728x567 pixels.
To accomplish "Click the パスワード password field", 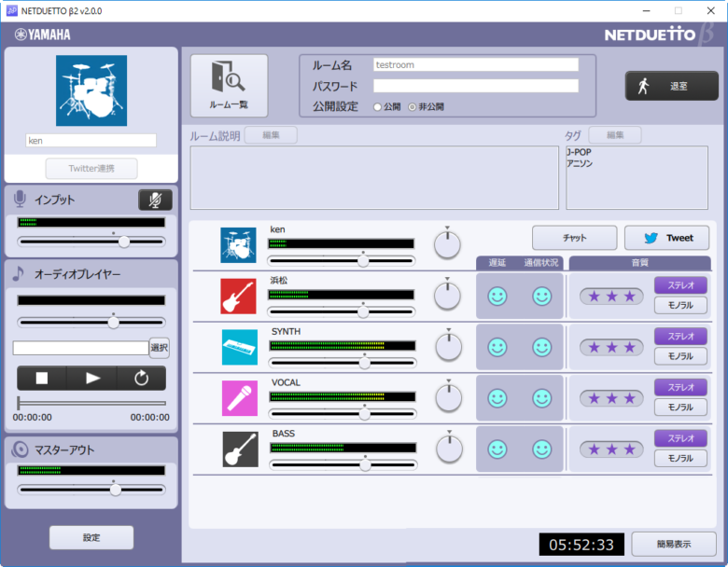I will (x=476, y=86).
